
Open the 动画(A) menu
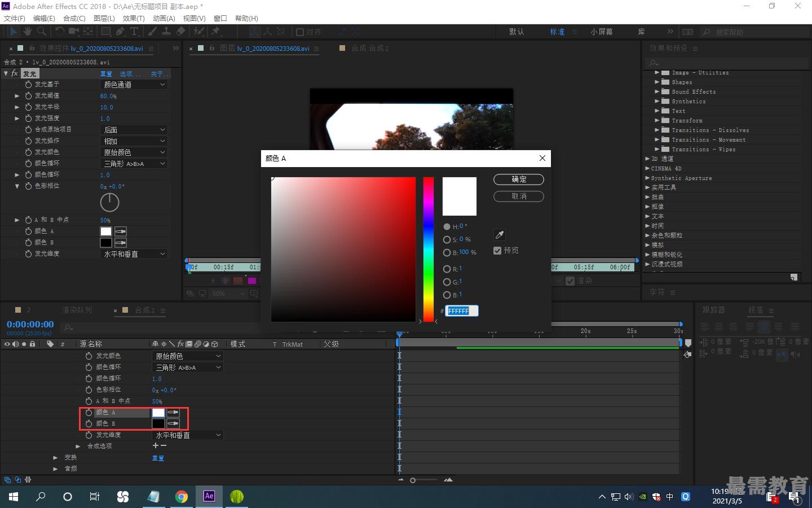tap(164, 18)
